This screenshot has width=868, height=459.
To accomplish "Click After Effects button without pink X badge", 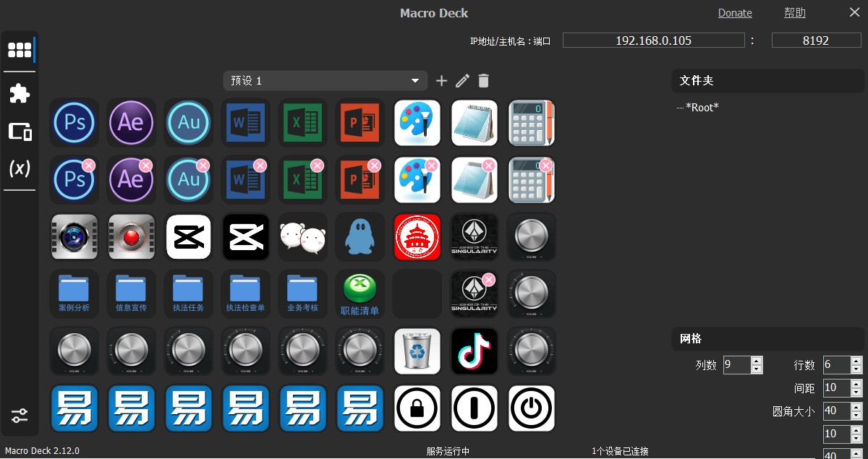I will 131,122.
